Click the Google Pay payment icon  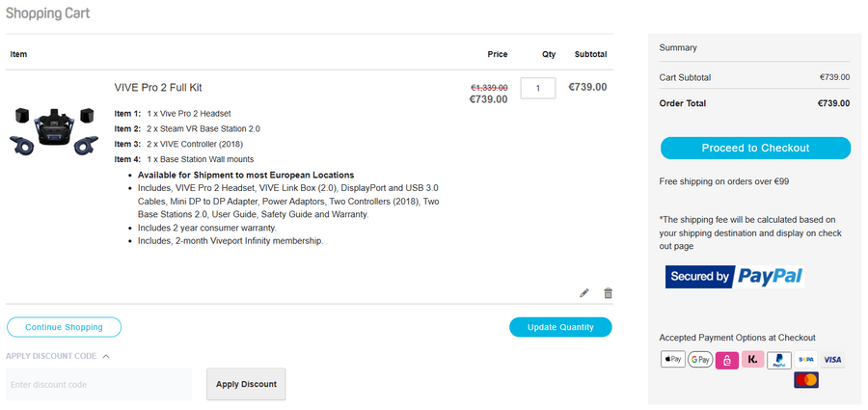[x=700, y=360]
